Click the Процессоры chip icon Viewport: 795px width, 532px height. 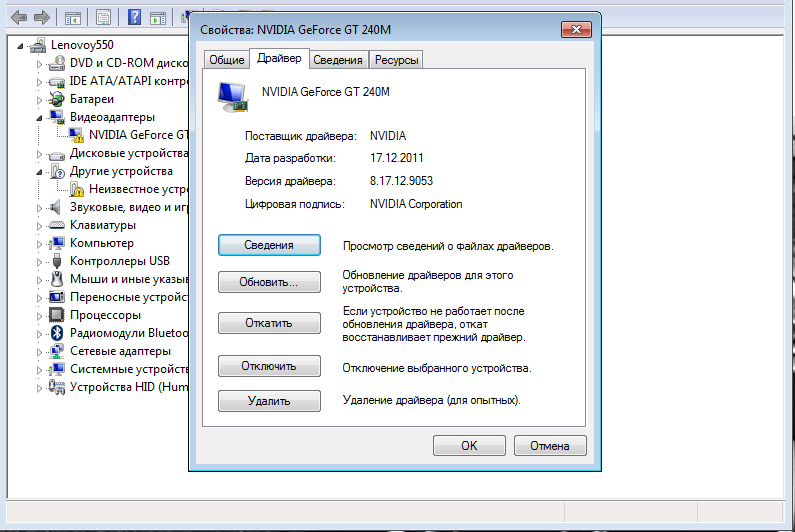(57, 315)
